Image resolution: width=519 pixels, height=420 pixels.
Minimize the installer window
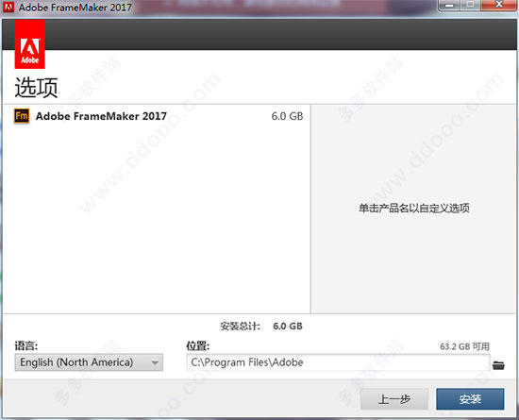449,6
